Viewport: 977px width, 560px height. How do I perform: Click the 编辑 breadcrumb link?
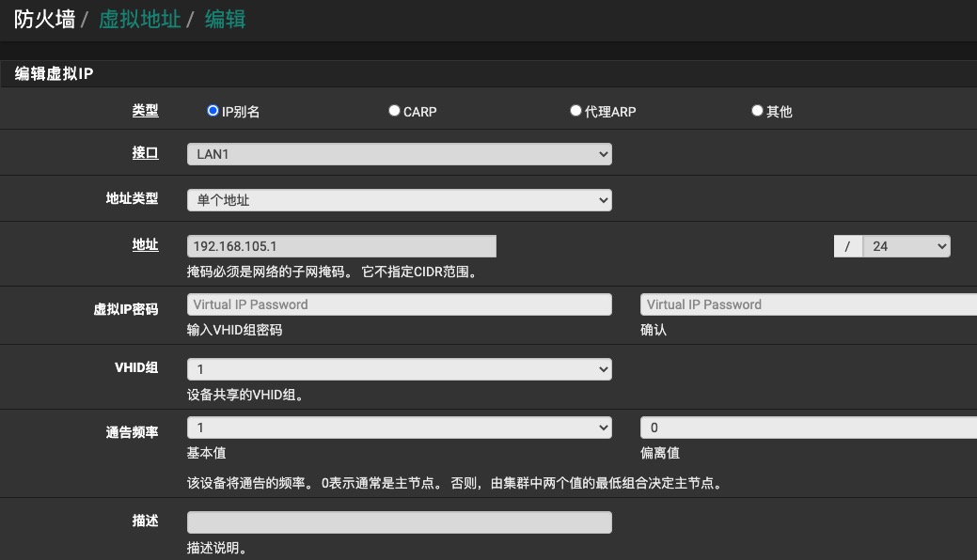225,20
